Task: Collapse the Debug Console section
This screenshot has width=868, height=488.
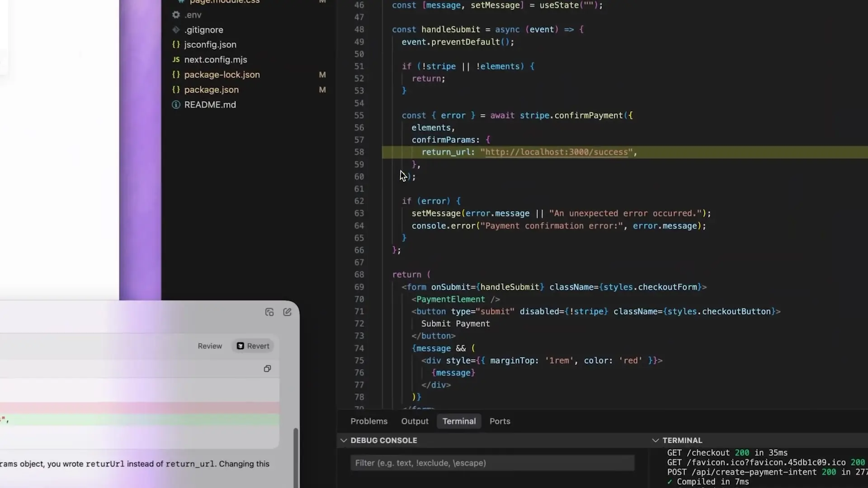Action: tap(344, 440)
